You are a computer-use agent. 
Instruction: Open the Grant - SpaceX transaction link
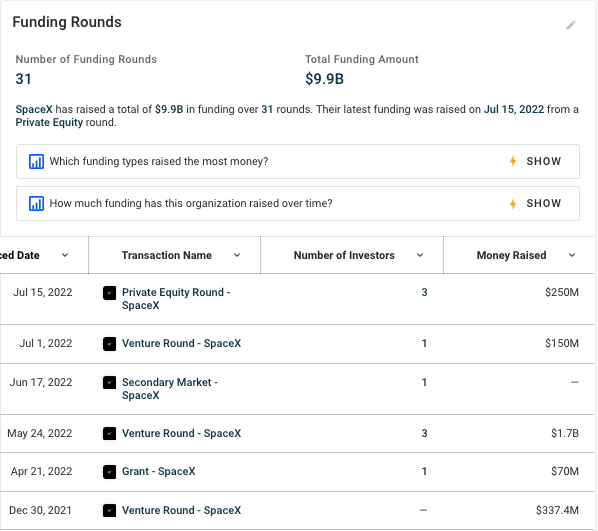point(158,471)
